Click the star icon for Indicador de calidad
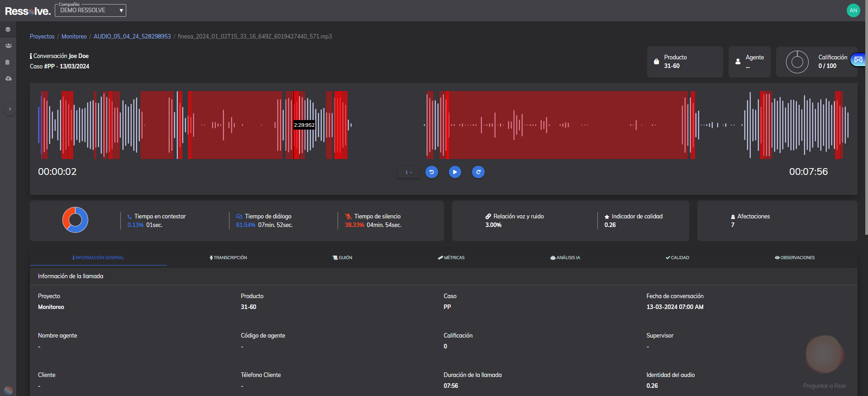Image resolution: width=868 pixels, height=396 pixels. point(607,217)
